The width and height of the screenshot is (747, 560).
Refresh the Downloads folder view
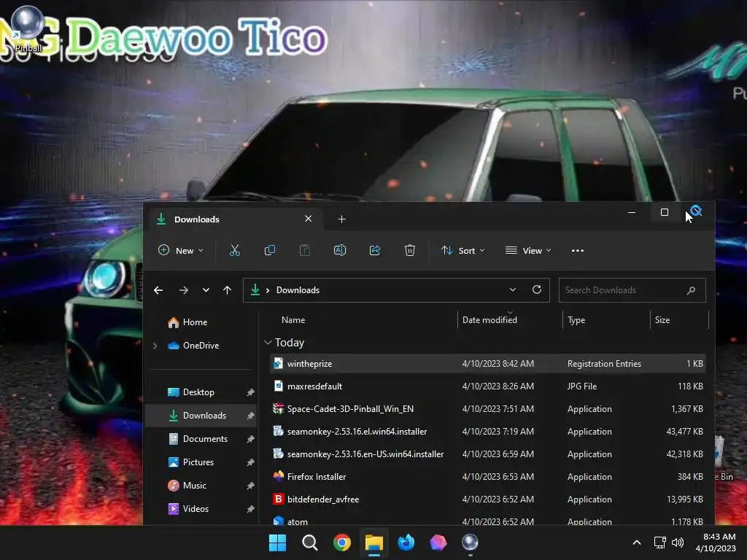[537, 289]
